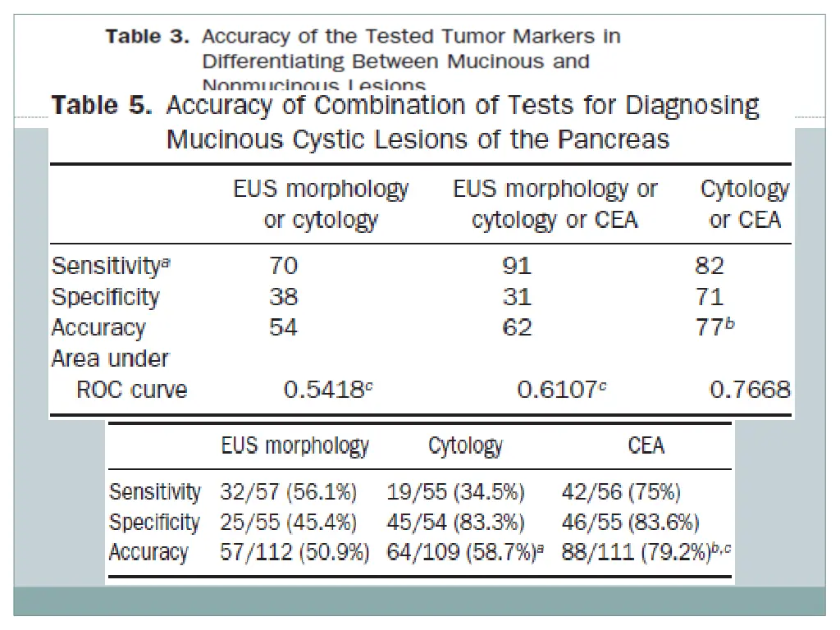Select the 0.6107 ROC curve value

click(x=556, y=390)
